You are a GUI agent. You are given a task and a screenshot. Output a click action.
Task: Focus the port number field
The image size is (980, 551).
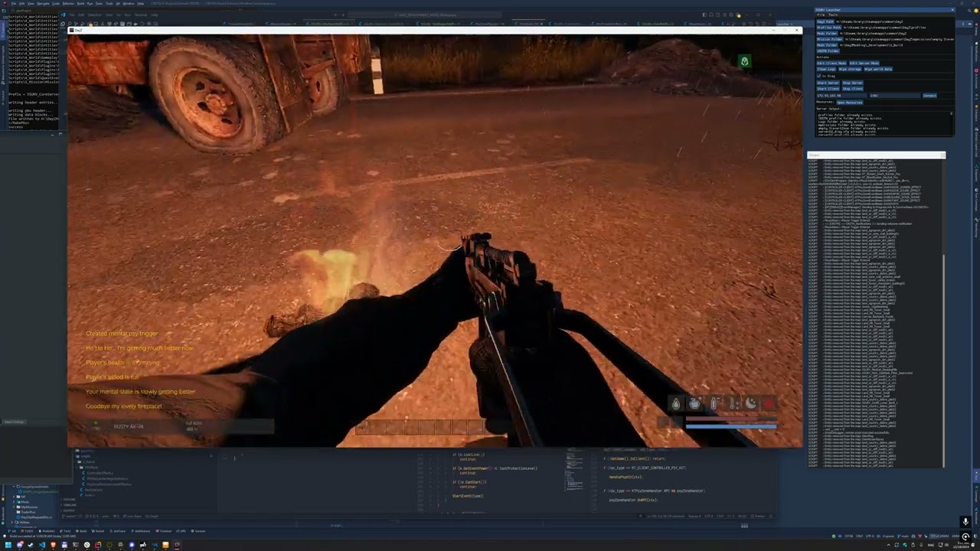pyautogui.click(x=894, y=96)
